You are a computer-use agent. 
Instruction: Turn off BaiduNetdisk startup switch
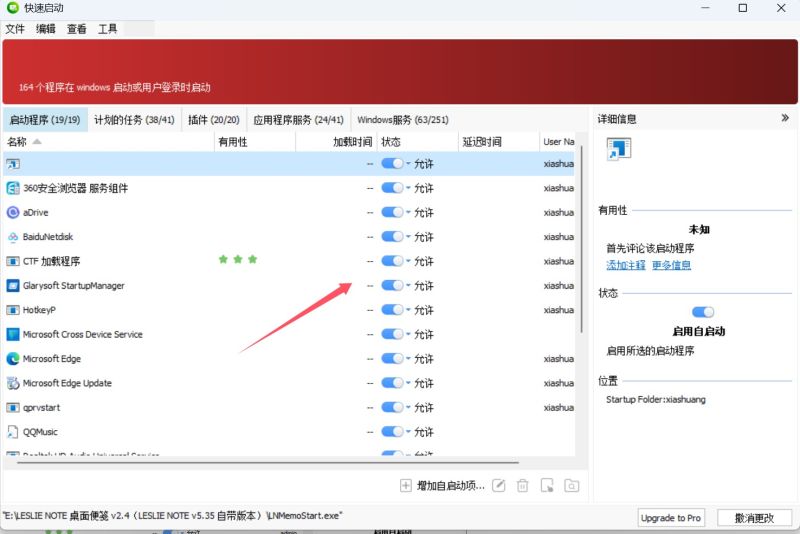(x=392, y=237)
